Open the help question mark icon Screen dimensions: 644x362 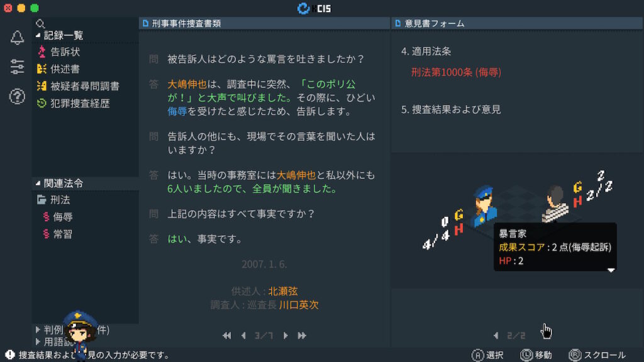(x=17, y=96)
